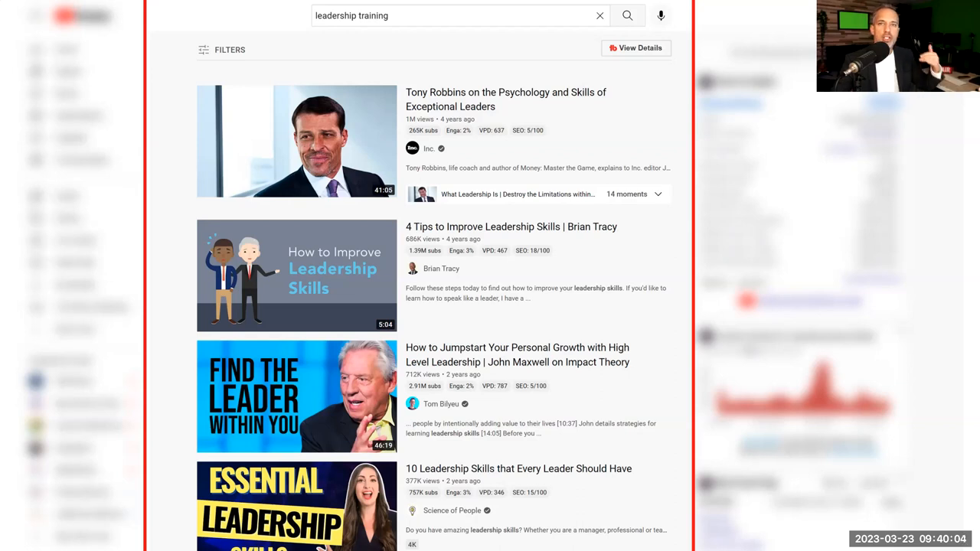Open the Inc. channel name link

429,149
